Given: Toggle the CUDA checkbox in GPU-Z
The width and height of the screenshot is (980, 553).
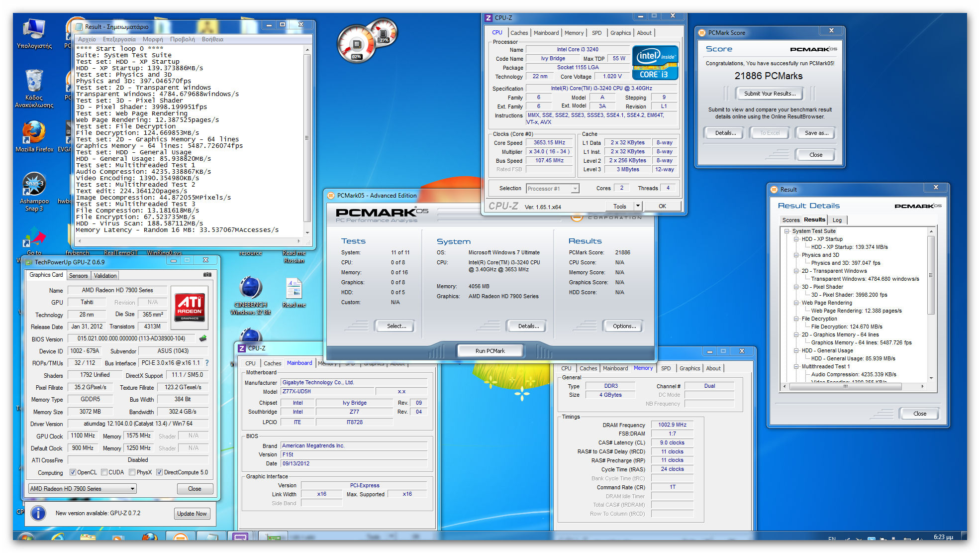Looking at the screenshot, I should (104, 472).
